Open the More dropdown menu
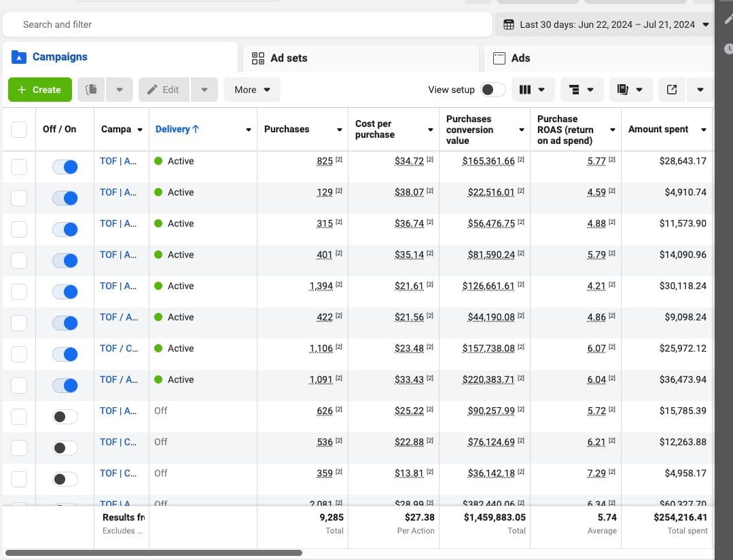 coord(252,89)
